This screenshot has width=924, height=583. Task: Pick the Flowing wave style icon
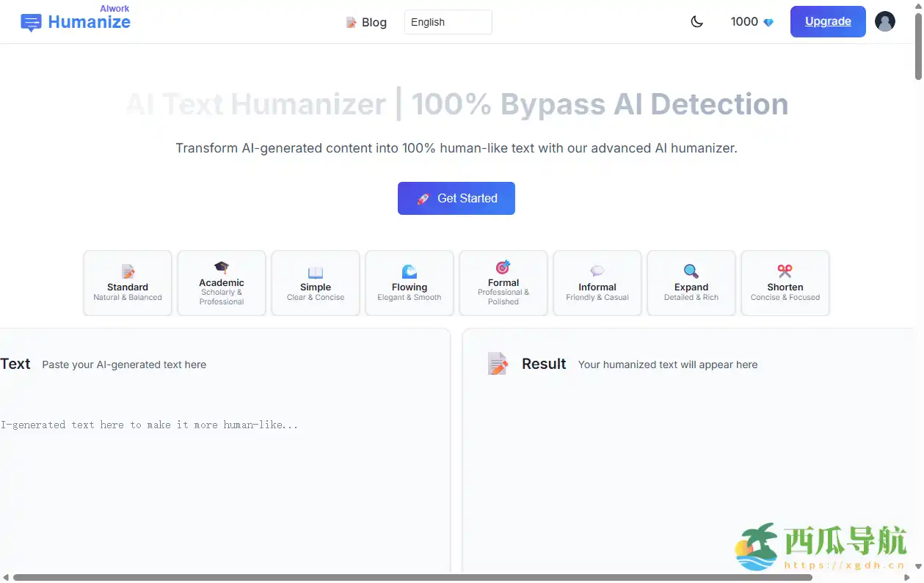[x=409, y=283]
